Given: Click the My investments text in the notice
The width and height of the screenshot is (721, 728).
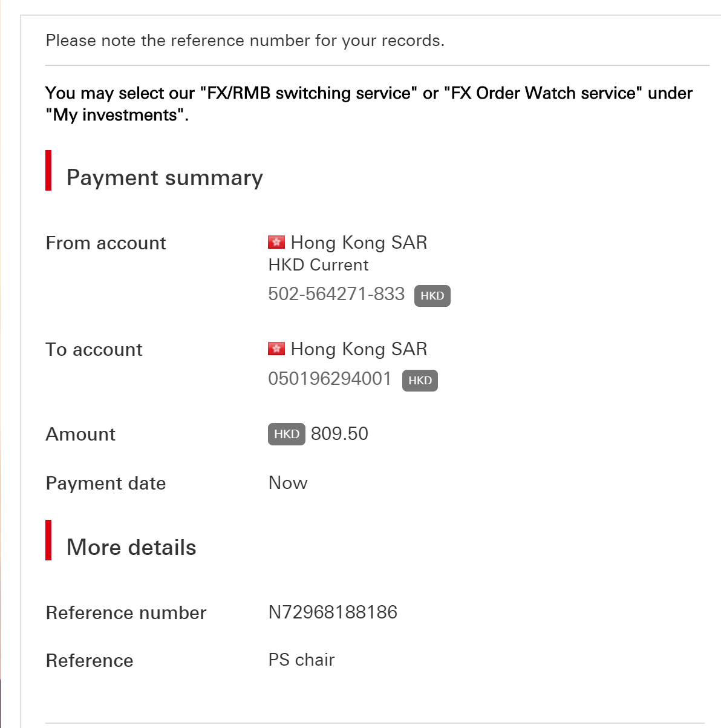Looking at the screenshot, I should pos(117,115).
